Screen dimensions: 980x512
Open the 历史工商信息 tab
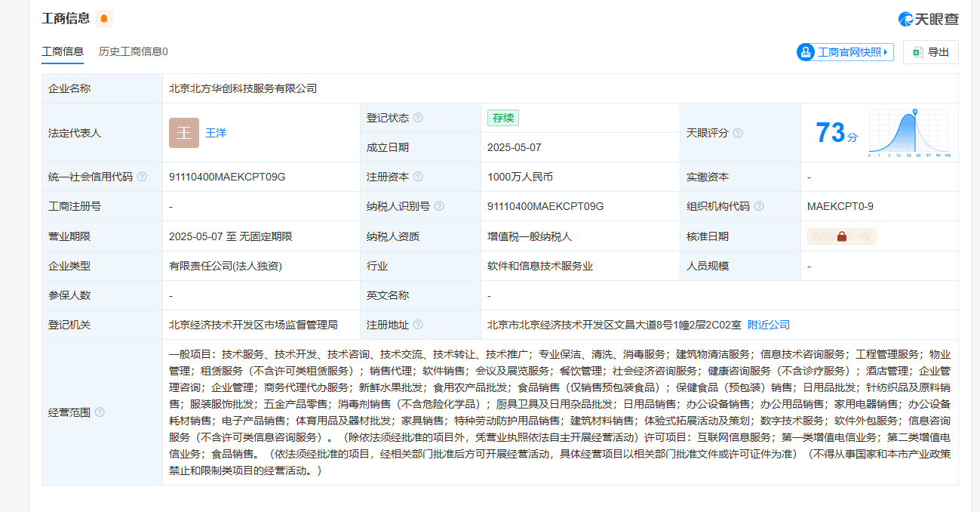coord(133,51)
